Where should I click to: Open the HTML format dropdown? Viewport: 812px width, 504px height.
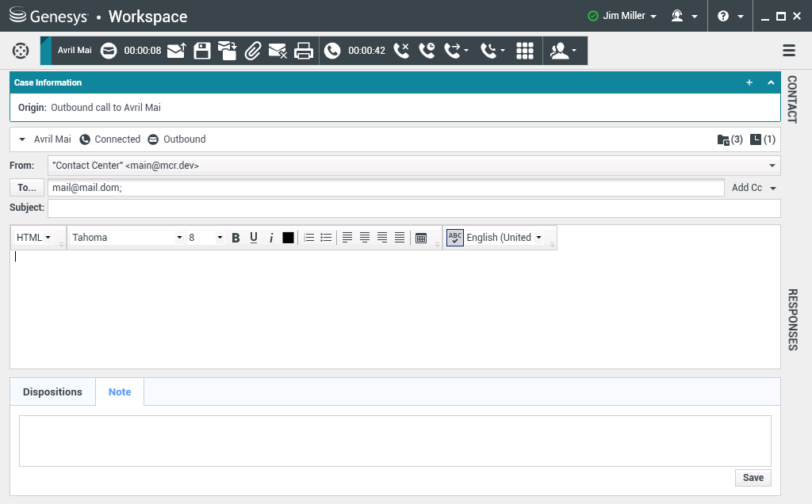(x=33, y=238)
